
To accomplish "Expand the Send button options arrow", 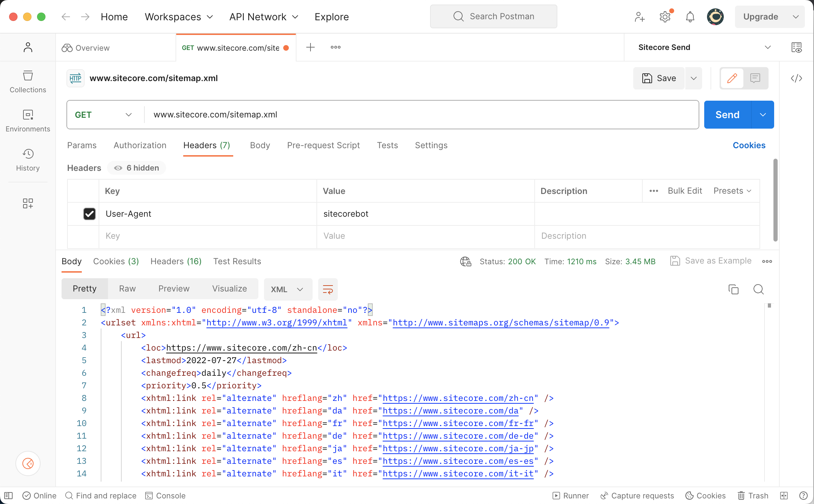I will click(x=763, y=115).
